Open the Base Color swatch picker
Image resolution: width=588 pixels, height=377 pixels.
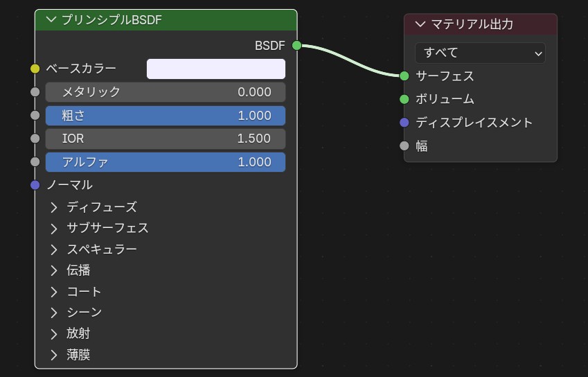click(x=215, y=69)
